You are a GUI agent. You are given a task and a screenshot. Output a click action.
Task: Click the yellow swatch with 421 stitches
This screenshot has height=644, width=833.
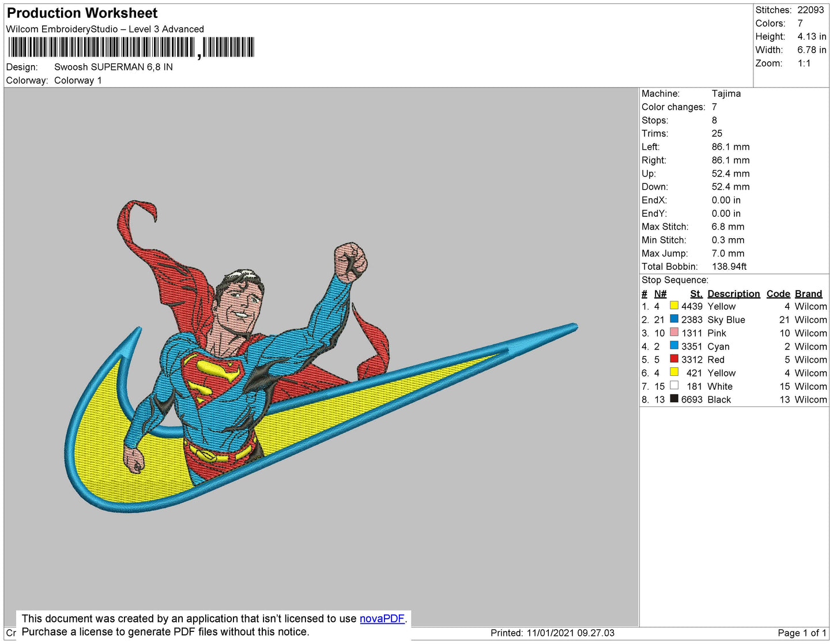tap(674, 372)
